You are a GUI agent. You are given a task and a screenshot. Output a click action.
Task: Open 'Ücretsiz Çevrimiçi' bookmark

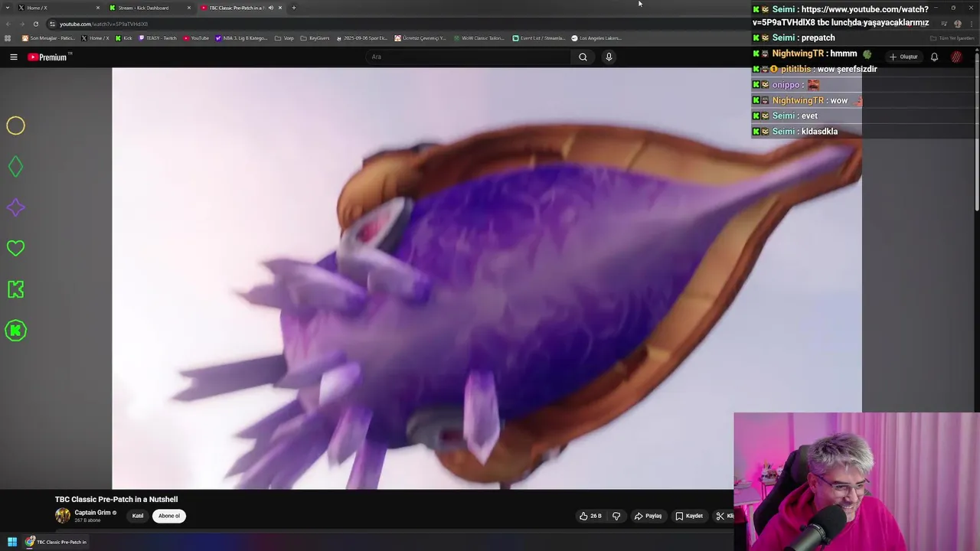pyautogui.click(x=420, y=38)
